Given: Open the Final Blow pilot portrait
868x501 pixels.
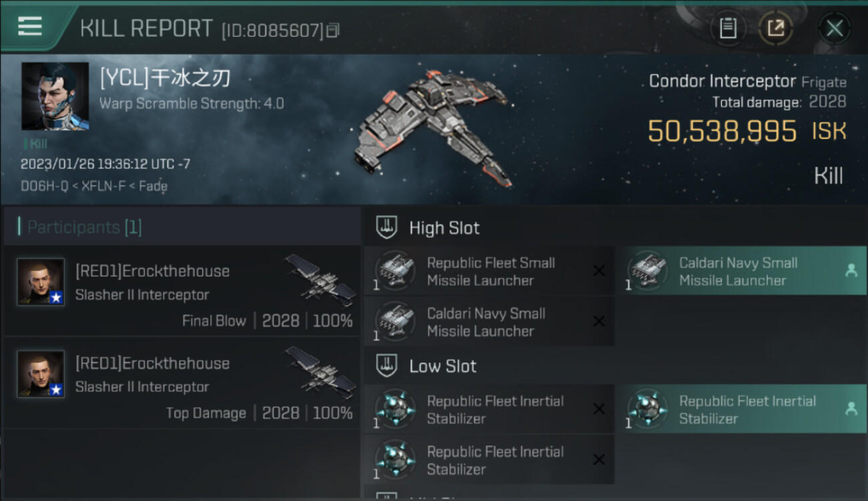Looking at the screenshot, I should (x=41, y=282).
